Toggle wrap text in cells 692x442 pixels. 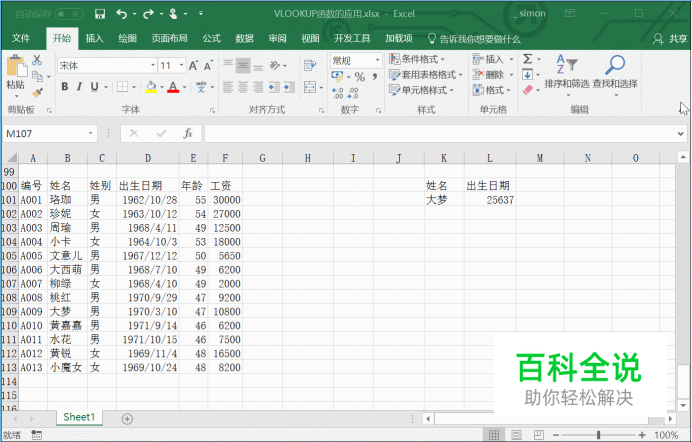(310, 66)
